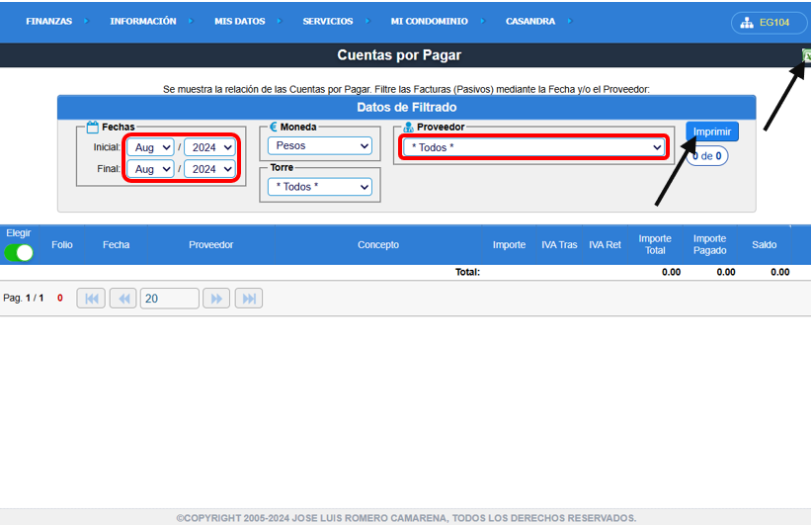Select a provider from the Proveedor dropdown
The width and height of the screenshot is (812, 526).
click(533, 147)
